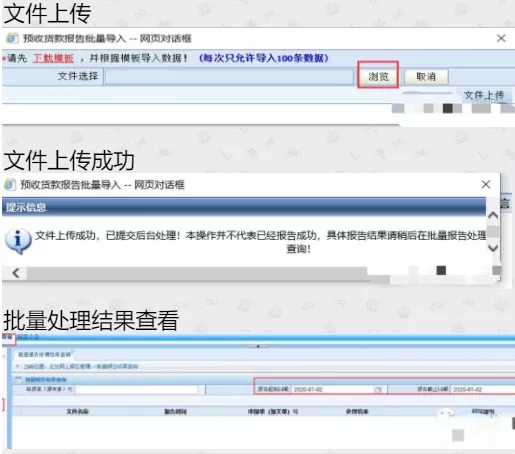Click the report end date field
This screenshot has height=454, width=515.
pyautogui.click(x=483, y=389)
